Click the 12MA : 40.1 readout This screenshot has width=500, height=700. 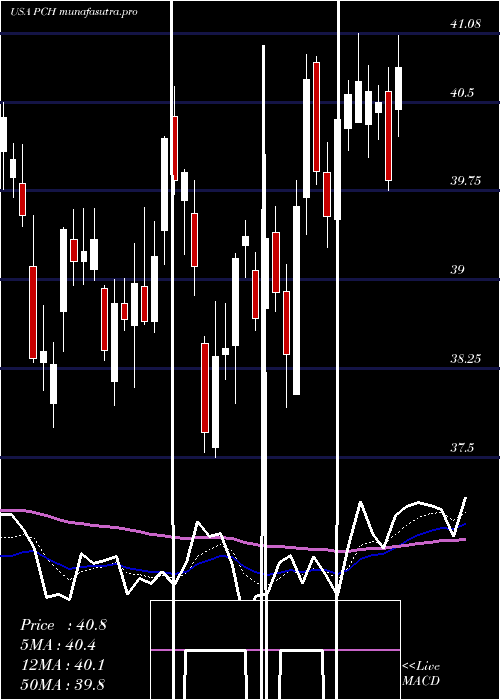coord(63,665)
